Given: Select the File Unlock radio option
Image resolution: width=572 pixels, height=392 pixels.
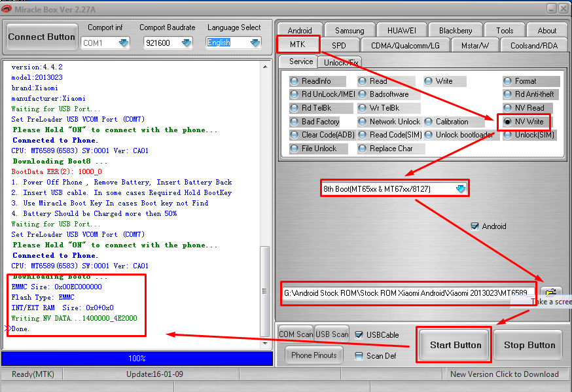Looking at the screenshot, I should tap(294, 149).
